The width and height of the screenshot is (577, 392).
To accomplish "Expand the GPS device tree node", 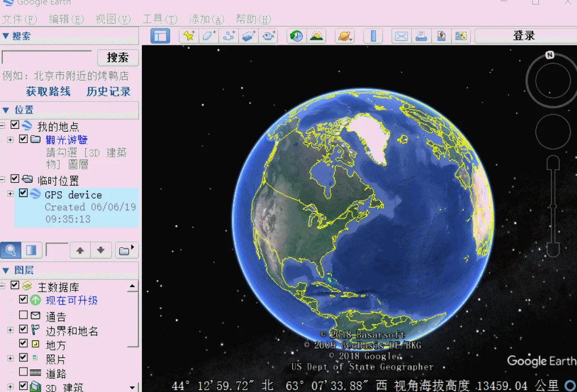I will click(10, 193).
